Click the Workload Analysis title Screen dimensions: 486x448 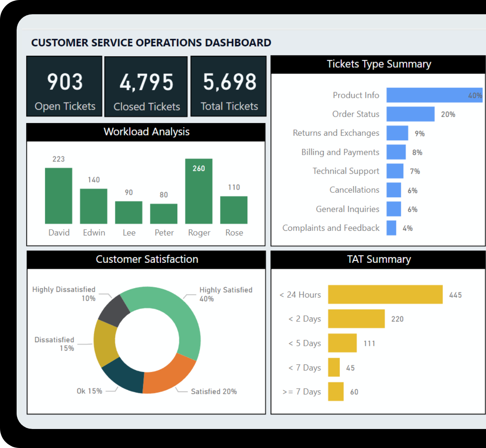(x=146, y=132)
